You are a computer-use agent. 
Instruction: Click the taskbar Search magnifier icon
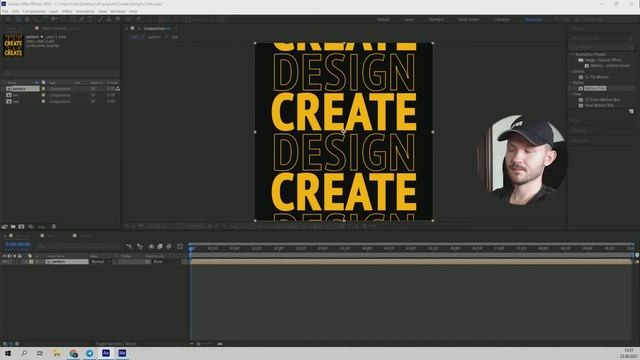(x=24, y=353)
